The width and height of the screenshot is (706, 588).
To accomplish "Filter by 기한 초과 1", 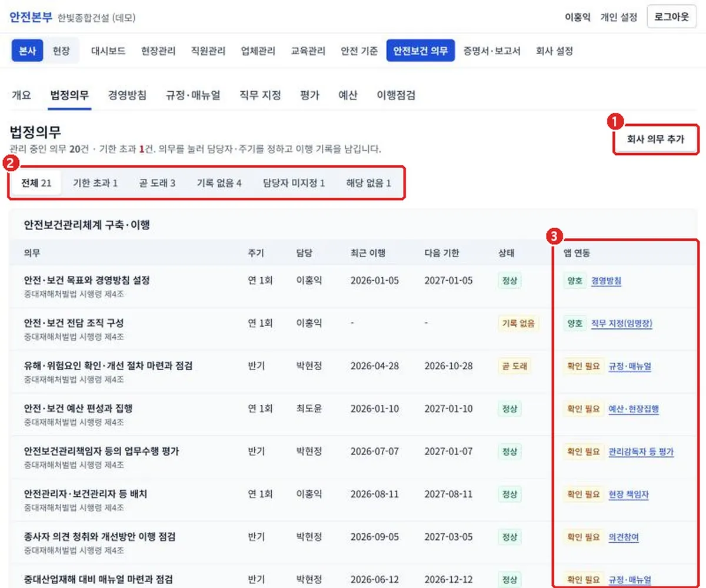I will pos(95,183).
